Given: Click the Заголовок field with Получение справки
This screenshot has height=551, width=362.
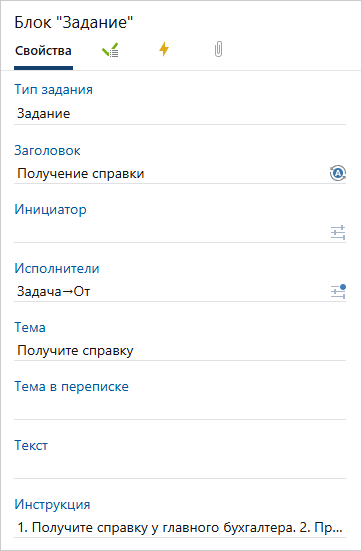Looking at the screenshot, I should tap(171, 174).
